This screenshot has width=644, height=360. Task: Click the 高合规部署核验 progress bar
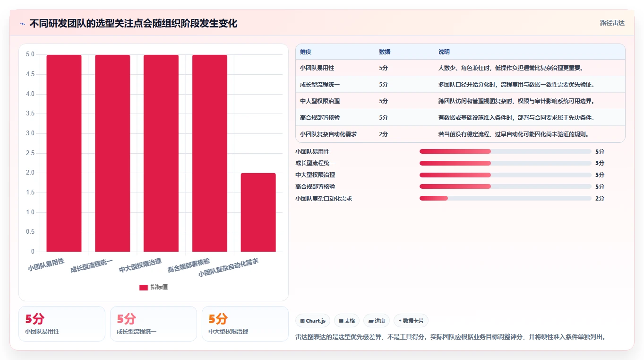506,187
